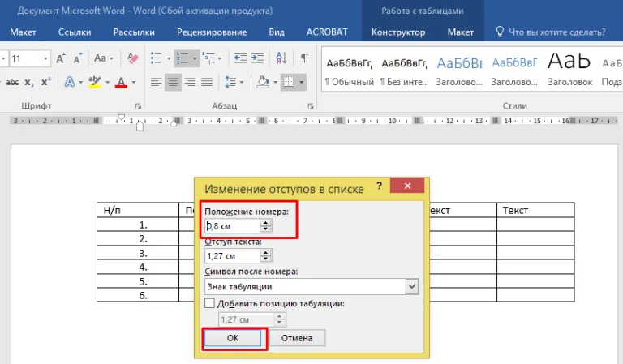Open the Символ после номера dropdown

(x=412, y=286)
